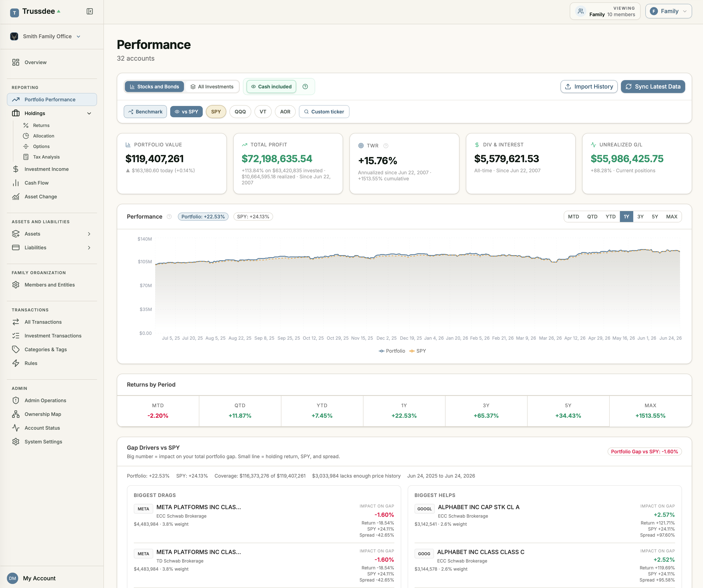Expand the Liabilities submenu chevron
Screen dimensions: 703x588
(89, 247)
